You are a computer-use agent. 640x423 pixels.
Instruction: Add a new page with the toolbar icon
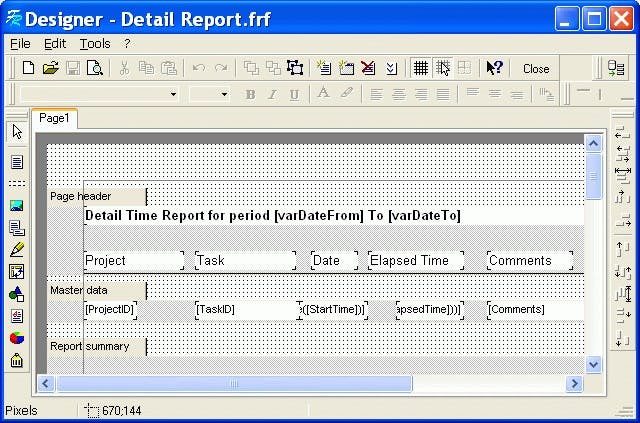[324, 68]
